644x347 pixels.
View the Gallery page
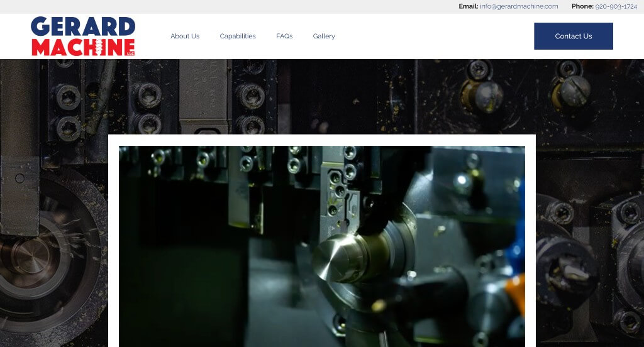coord(324,36)
